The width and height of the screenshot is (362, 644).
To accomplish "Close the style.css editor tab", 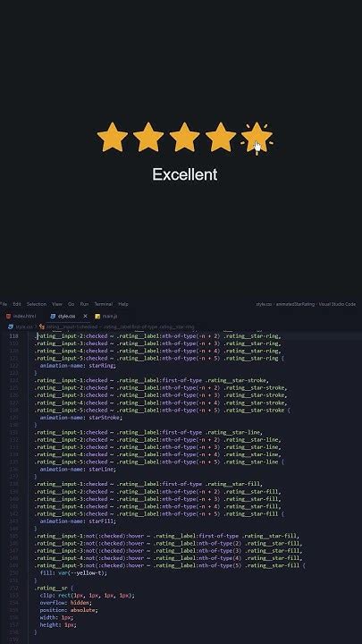I will [86, 317].
